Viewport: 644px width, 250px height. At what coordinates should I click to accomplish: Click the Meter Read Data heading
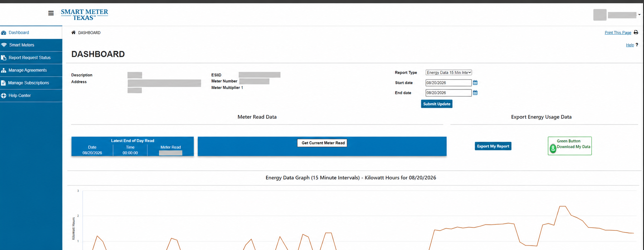tap(257, 117)
